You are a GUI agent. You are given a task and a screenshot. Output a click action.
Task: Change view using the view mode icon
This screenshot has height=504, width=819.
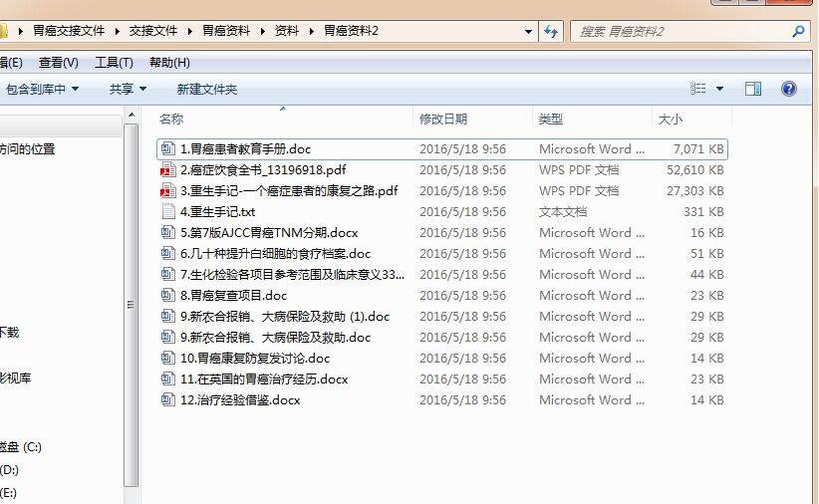[x=697, y=89]
